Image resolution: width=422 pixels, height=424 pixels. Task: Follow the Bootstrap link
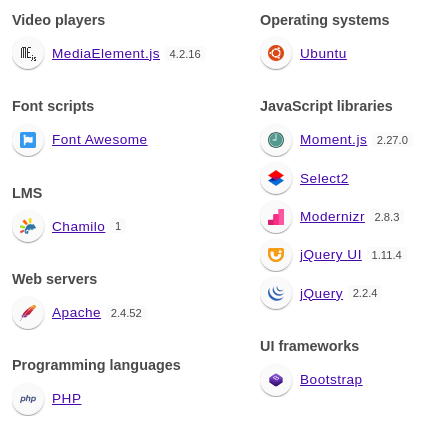tap(331, 380)
